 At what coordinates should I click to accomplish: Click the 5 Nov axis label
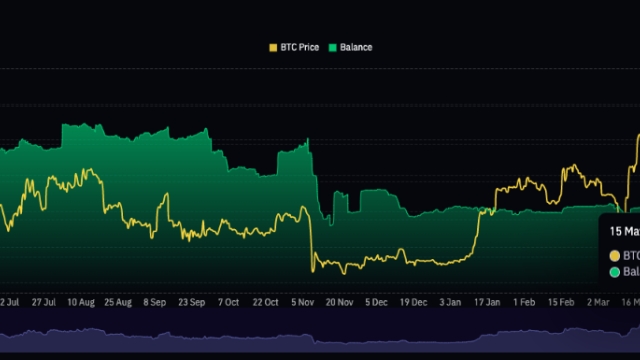click(x=302, y=302)
